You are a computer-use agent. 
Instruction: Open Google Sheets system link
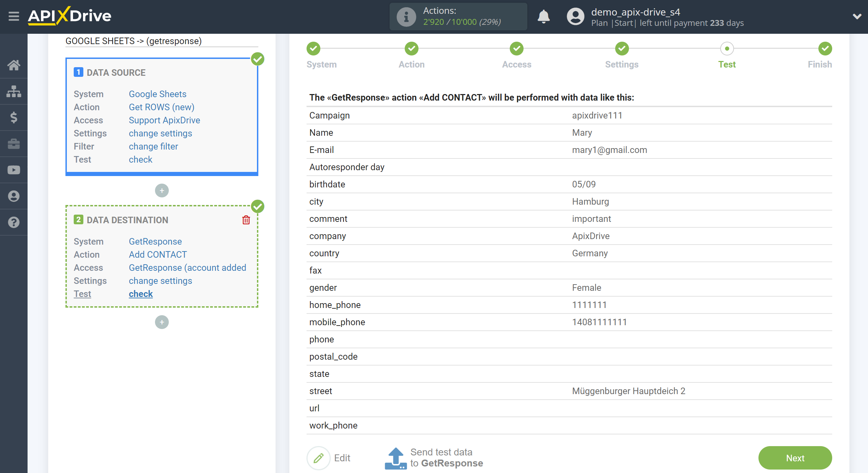point(157,94)
